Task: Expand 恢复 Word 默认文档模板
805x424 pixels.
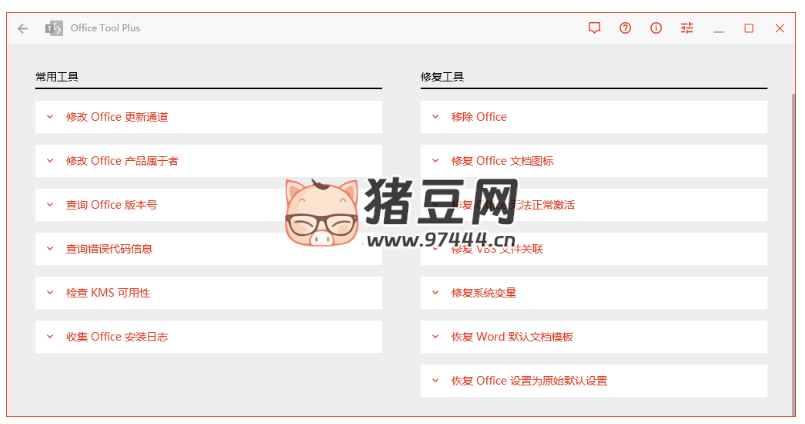Action: pos(594,337)
